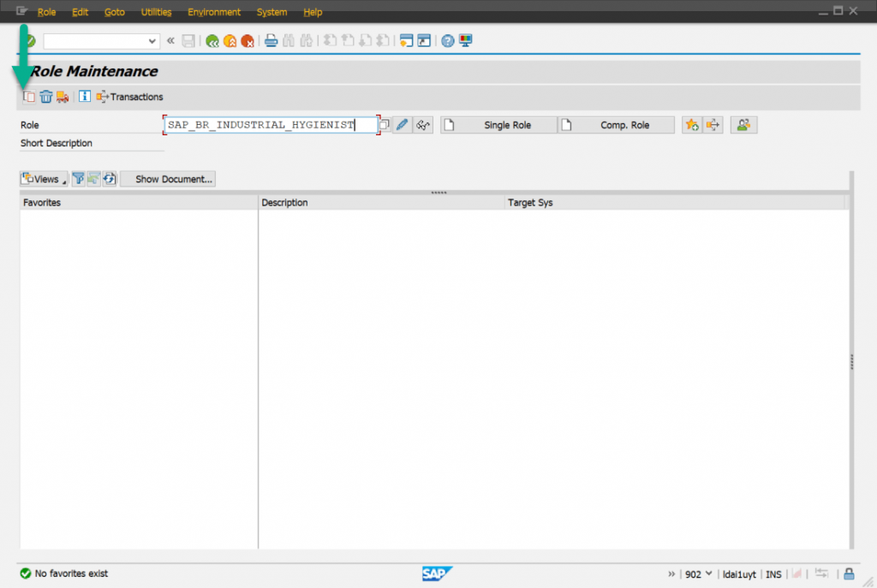
Task: Click the filter funnel icon
Action: (78, 179)
